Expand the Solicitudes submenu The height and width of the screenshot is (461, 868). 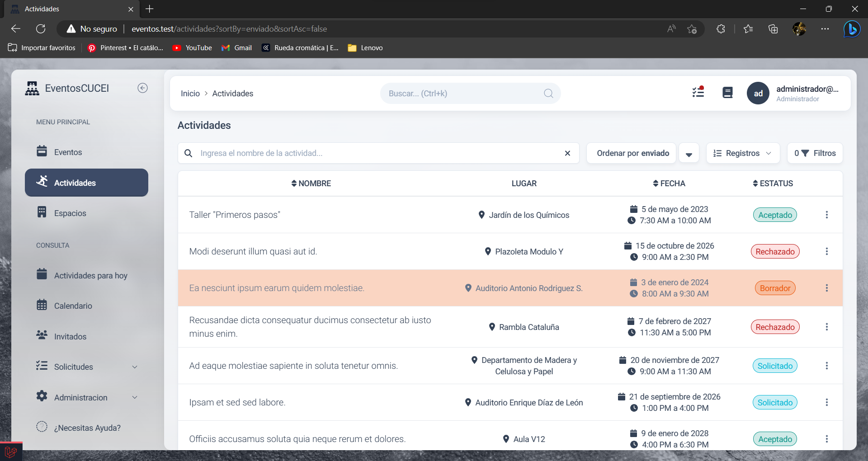(134, 367)
